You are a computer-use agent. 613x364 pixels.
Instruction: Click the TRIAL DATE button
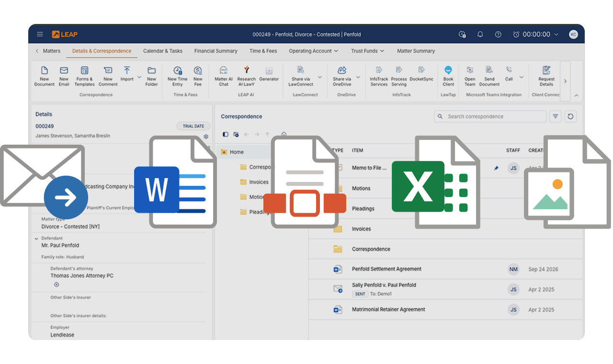pos(193,126)
